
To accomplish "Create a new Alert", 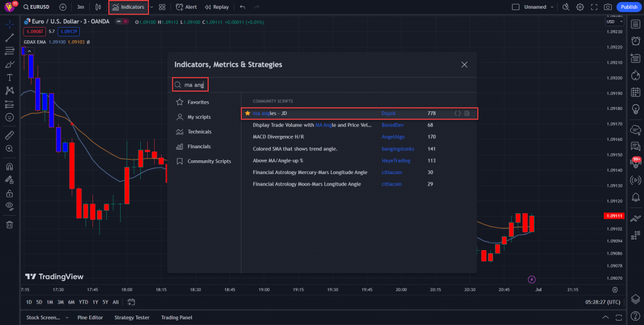I will 186,7.
